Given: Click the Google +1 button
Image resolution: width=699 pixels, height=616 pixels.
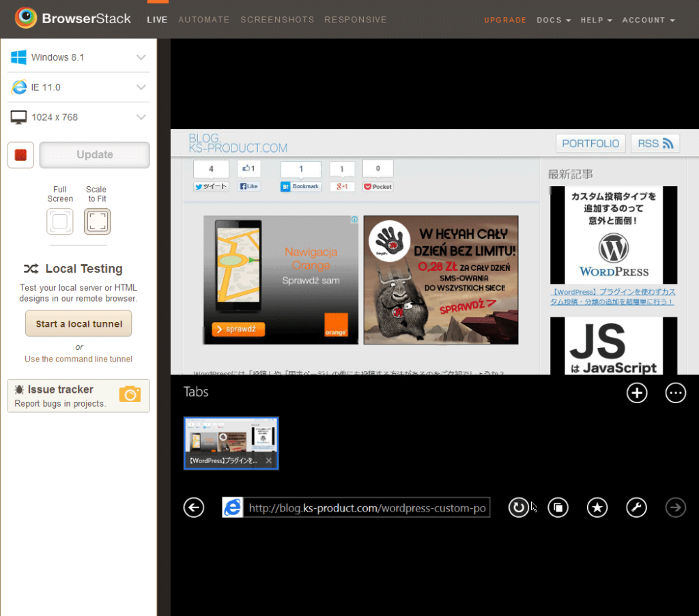Looking at the screenshot, I should pos(342,186).
